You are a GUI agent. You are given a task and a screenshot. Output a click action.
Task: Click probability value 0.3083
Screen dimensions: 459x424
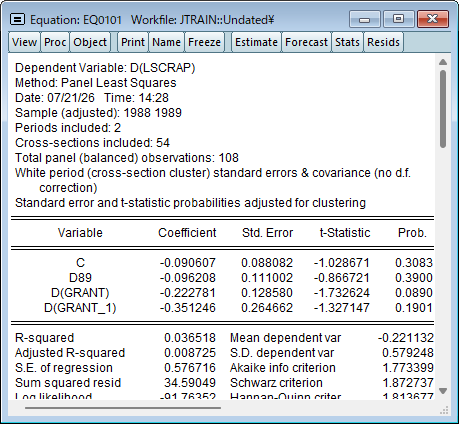(414, 263)
